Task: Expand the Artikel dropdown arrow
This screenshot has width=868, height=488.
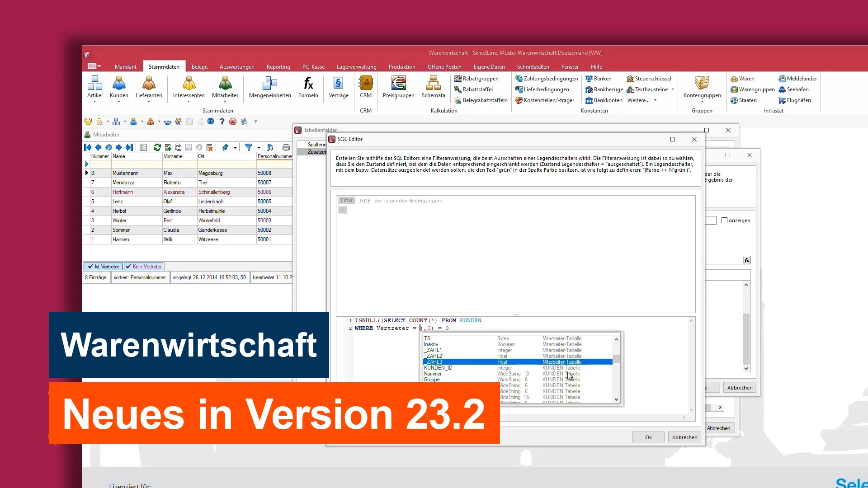Action: (x=95, y=102)
